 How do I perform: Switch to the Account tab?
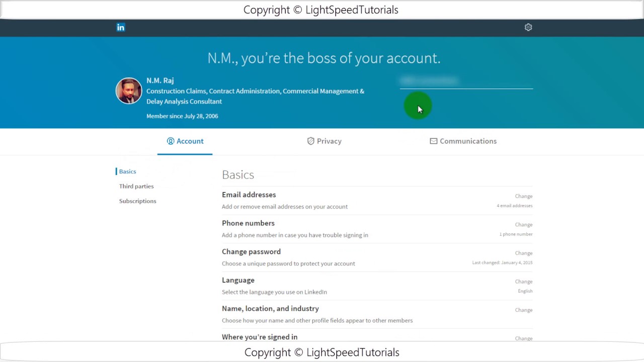pos(185,141)
